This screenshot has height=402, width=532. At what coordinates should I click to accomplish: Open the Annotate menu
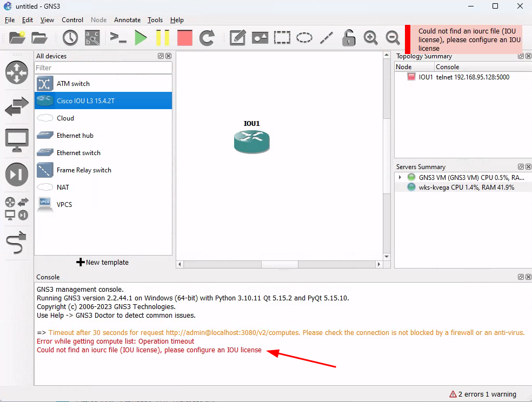[x=127, y=20]
